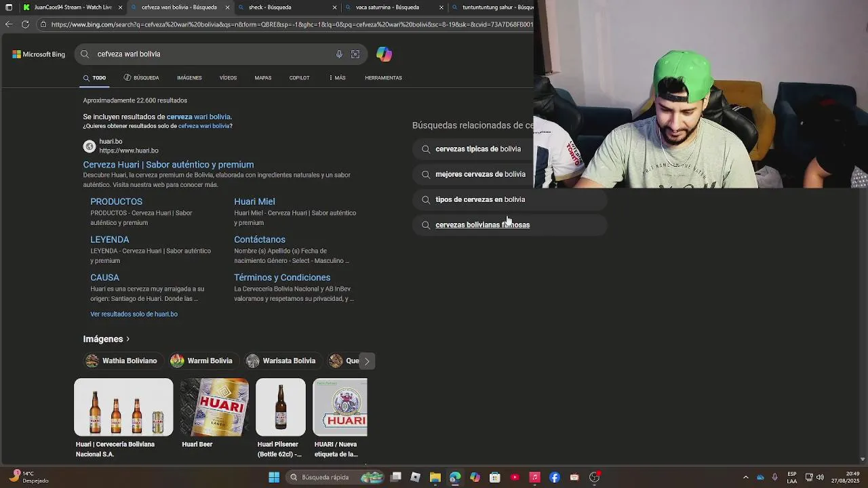The height and width of the screenshot is (488, 868).
Task: Open the PRODUCTOS sitelink
Action: (x=116, y=201)
